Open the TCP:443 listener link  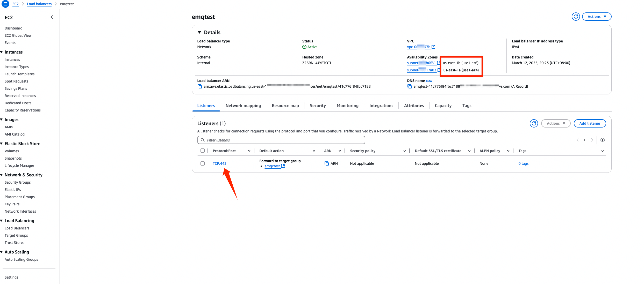219,163
